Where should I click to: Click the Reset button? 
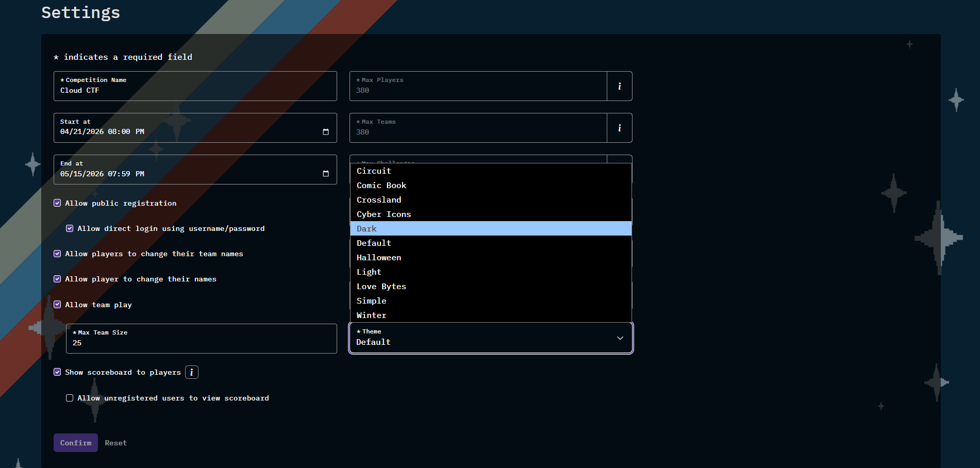pos(115,443)
